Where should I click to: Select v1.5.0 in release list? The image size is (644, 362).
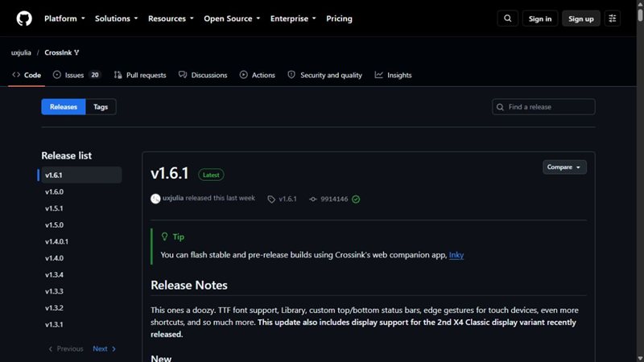(81, 225)
